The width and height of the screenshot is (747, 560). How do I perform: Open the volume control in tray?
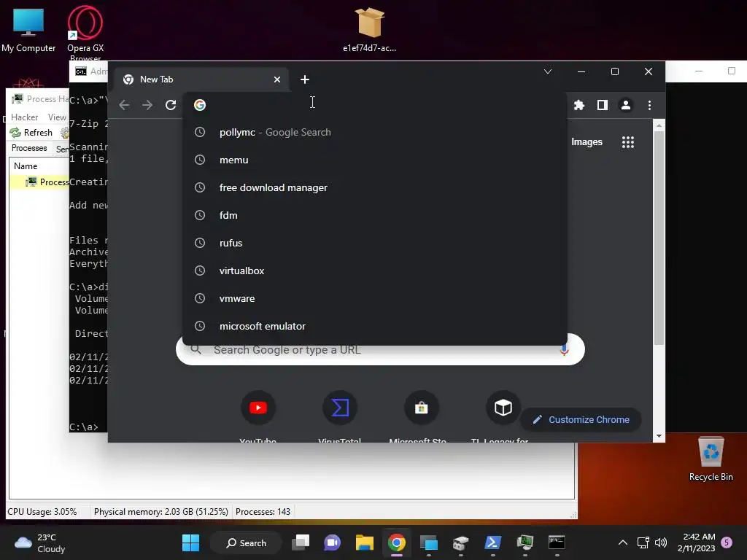[661, 542]
